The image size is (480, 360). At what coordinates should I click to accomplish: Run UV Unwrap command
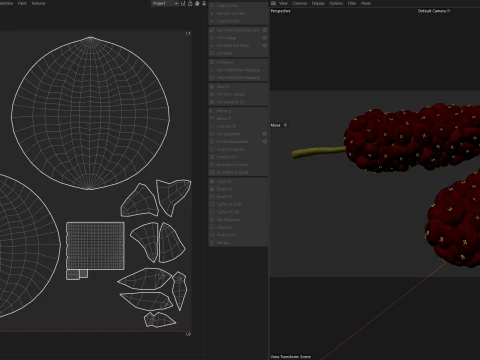click(x=235, y=38)
